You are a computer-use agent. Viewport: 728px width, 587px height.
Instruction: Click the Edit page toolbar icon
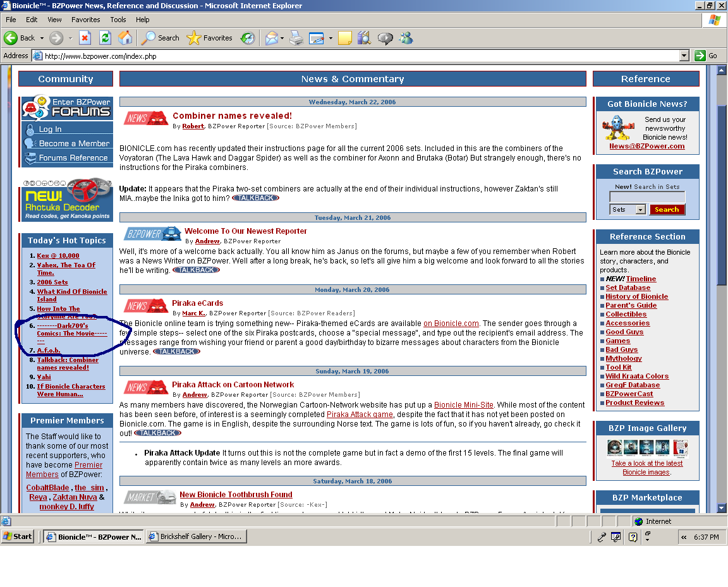click(317, 38)
